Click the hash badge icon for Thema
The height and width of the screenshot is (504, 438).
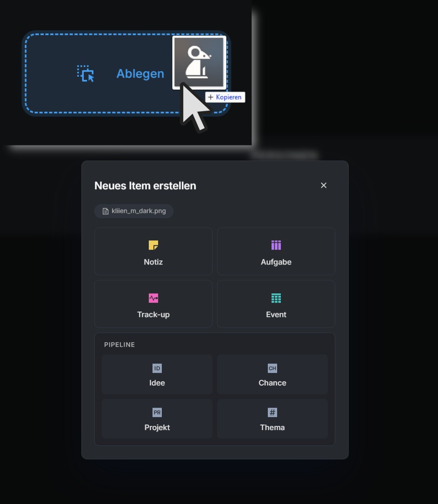[272, 412]
